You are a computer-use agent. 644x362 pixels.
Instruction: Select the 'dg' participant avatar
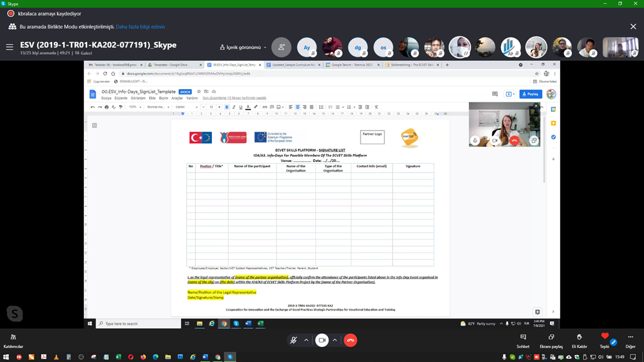pyautogui.click(x=357, y=47)
